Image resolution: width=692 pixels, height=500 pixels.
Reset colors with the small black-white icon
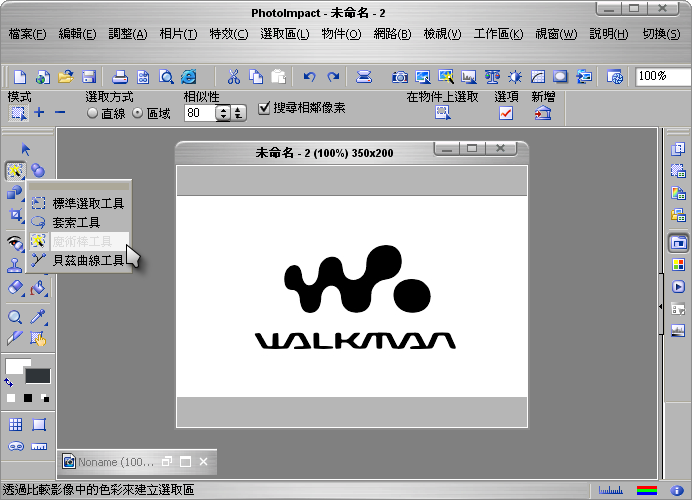click(45, 398)
